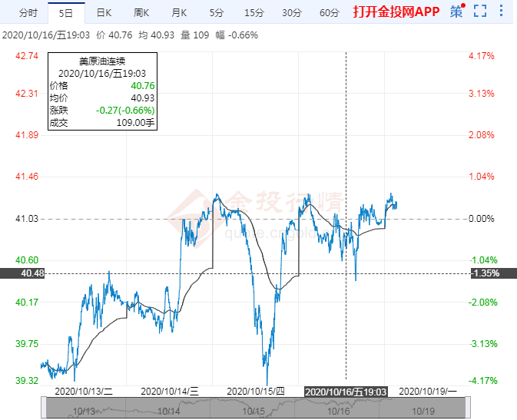Choose the 15分 interval
This screenshot has width=517, height=420.
(253, 12)
